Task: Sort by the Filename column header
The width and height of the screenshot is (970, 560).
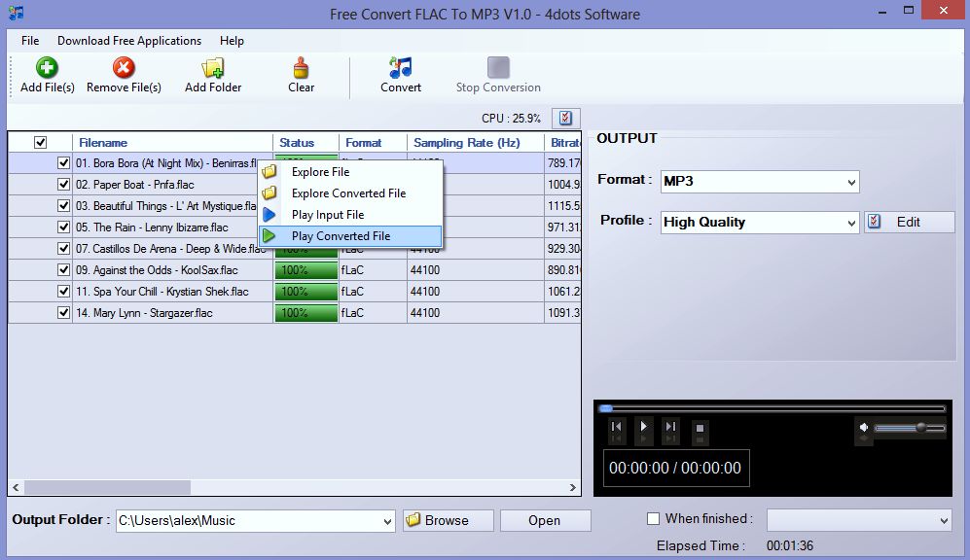Action: (172, 143)
